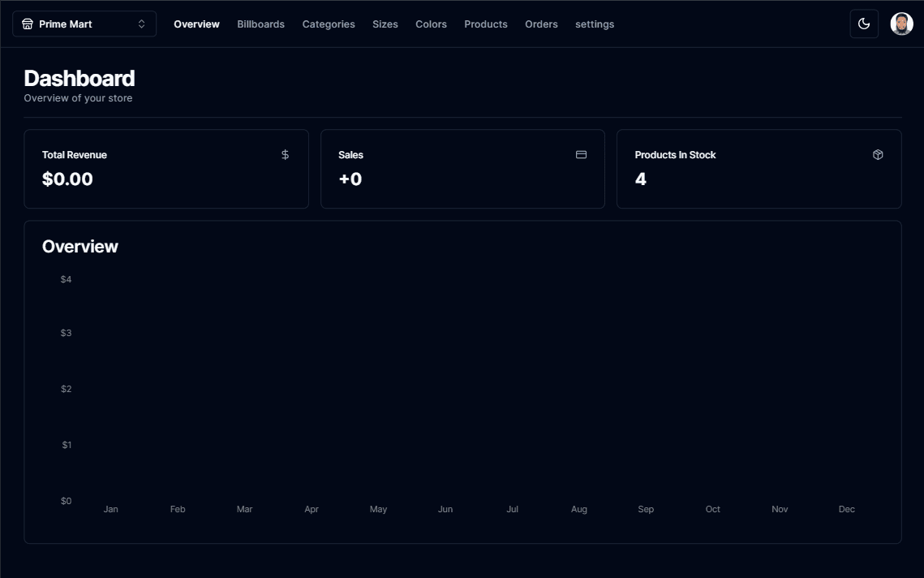Viewport: 924px width, 578px height.
Task: Open the user profile avatar menu
Action: [x=901, y=24]
